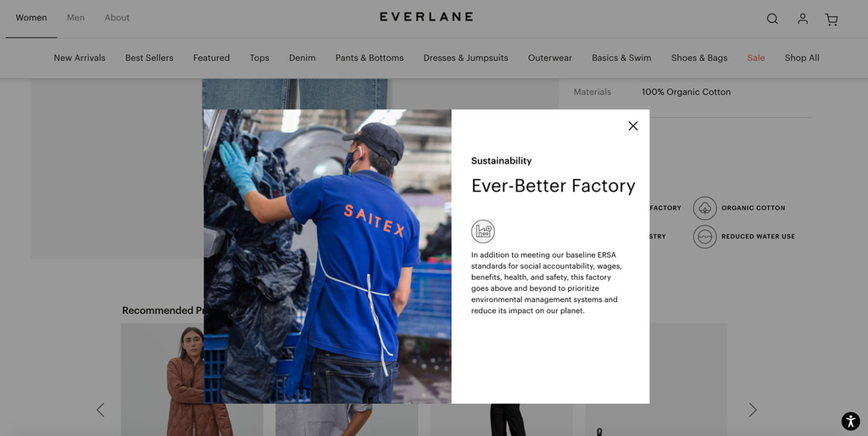Click the Reduced Water Use icon
The width and height of the screenshot is (868, 436).
click(x=704, y=237)
